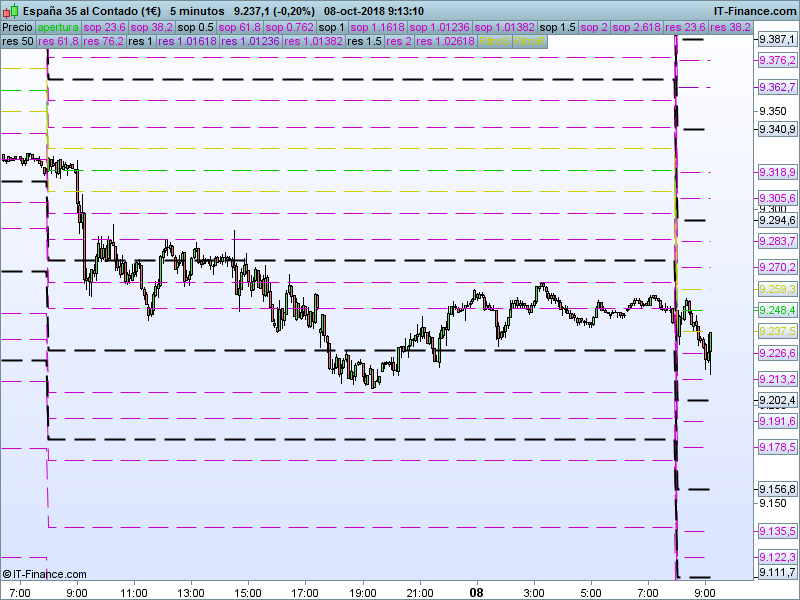Viewport: 800px width, 600px height.
Task: Select the yellow FiltroR legend label
Action: click(530, 41)
